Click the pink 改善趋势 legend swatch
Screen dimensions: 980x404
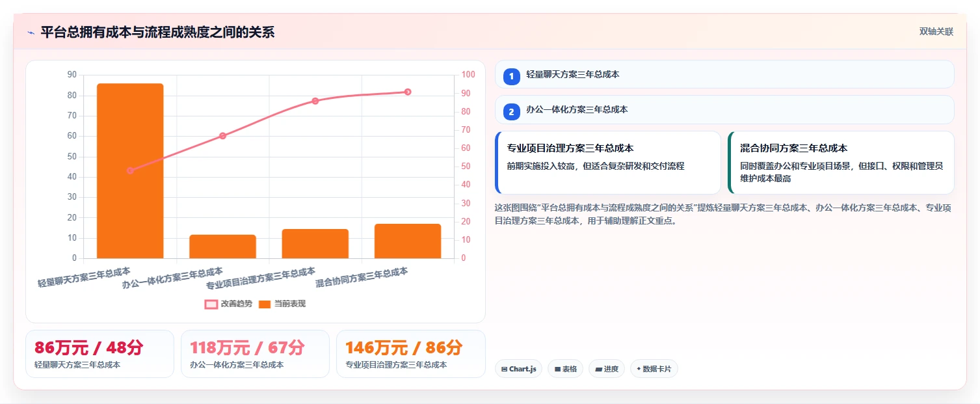pyautogui.click(x=211, y=304)
